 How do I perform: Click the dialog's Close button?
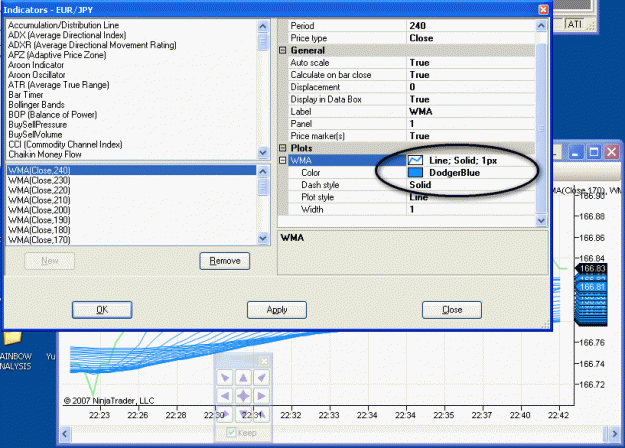pos(452,310)
